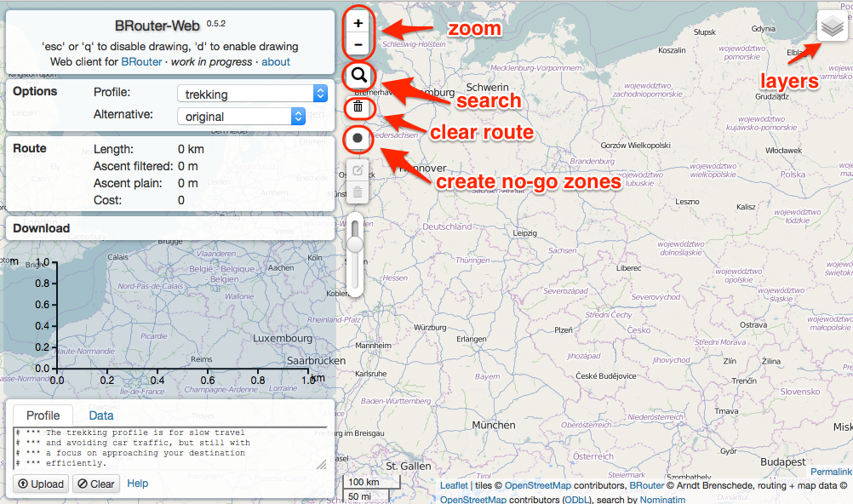Open the magnifier search tool
The width and height of the screenshot is (853, 504).
click(x=358, y=76)
